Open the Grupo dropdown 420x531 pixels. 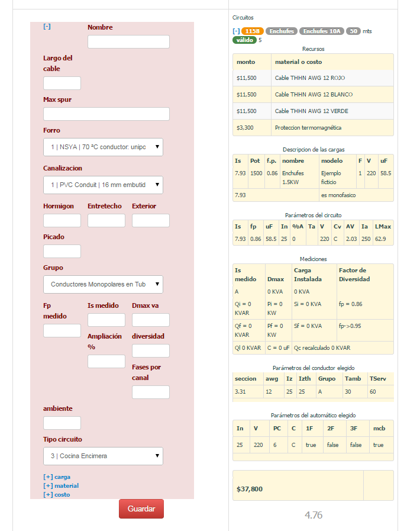tap(103, 284)
